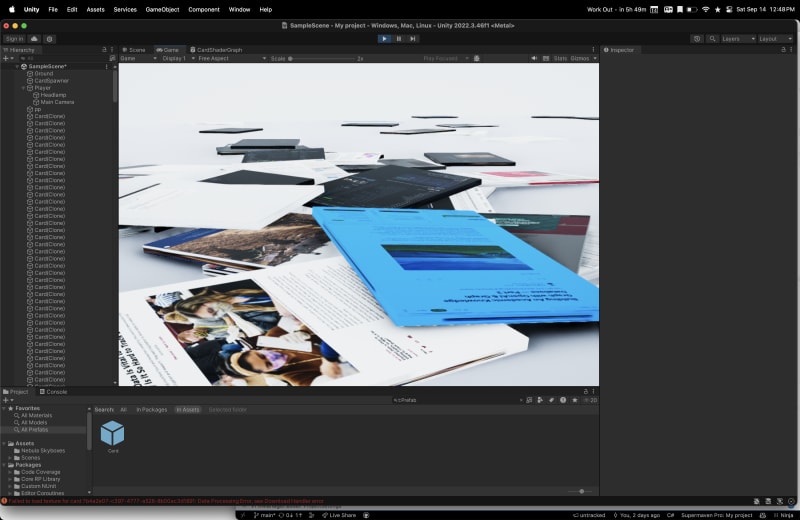Open the Unity cloud services icon

(x=34, y=39)
